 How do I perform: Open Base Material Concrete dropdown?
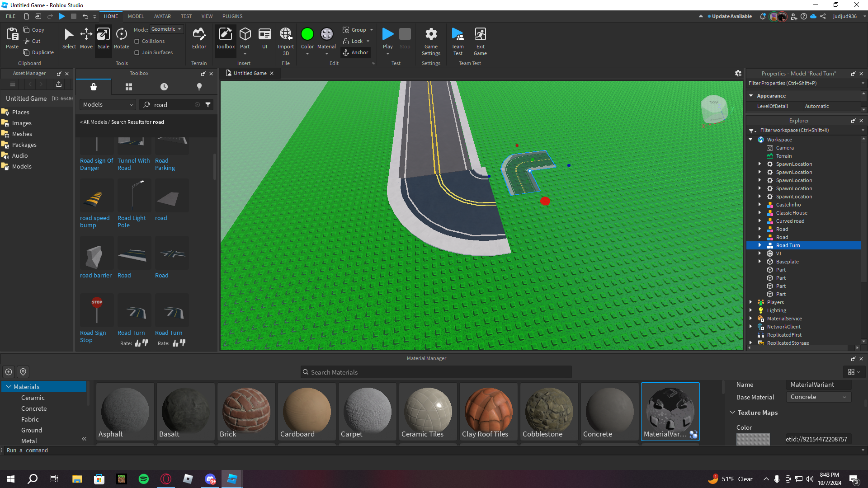click(818, 397)
